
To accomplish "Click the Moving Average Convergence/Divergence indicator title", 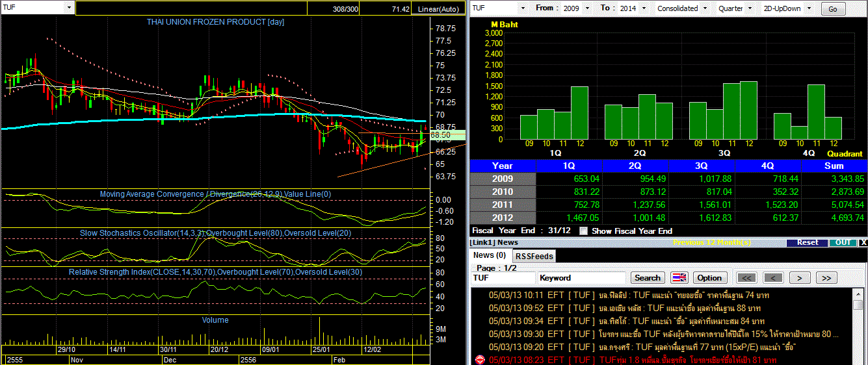I will pyautogui.click(x=215, y=194).
